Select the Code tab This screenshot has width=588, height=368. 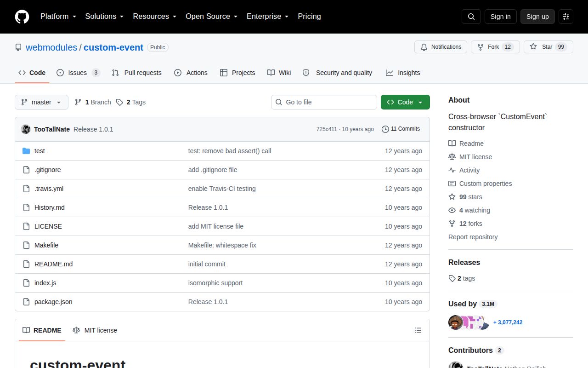point(32,73)
